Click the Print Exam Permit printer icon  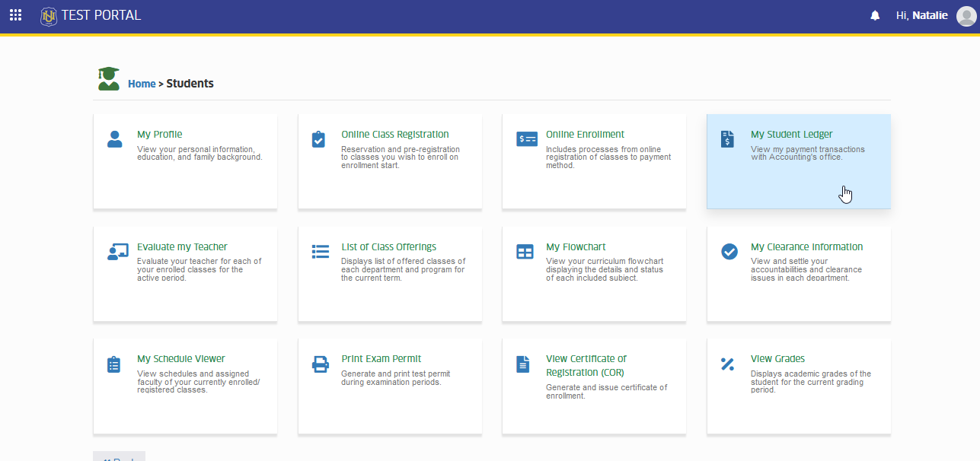[321, 364]
